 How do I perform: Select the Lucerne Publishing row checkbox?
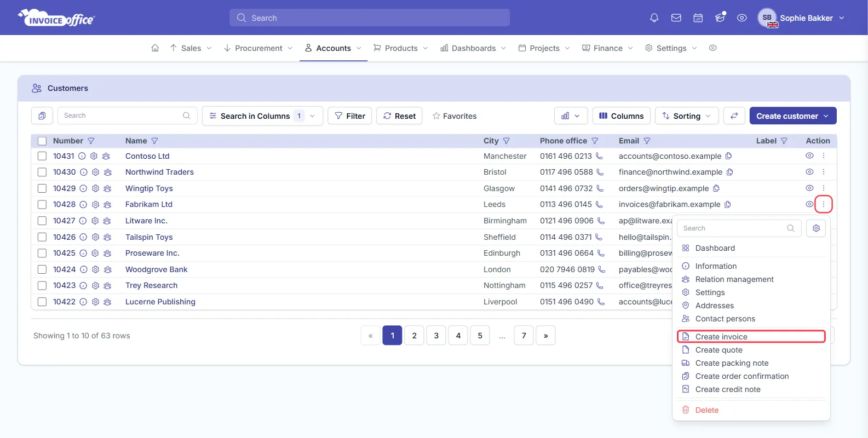click(x=42, y=302)
